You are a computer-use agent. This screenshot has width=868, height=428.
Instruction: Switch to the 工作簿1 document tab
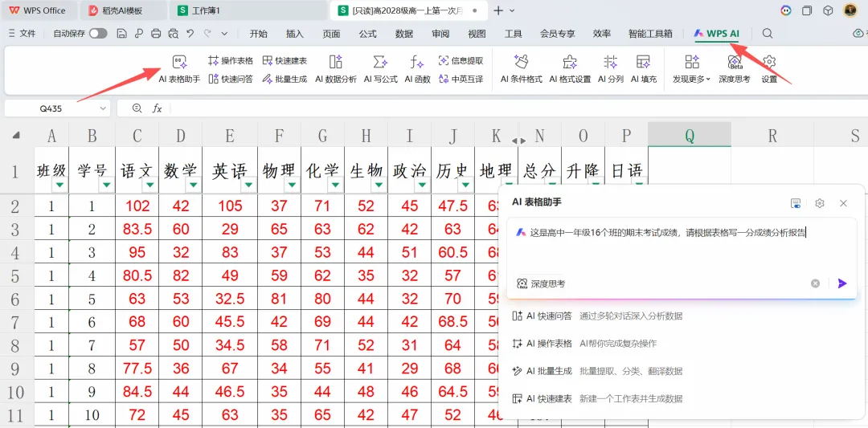click(x=248, y=10)
